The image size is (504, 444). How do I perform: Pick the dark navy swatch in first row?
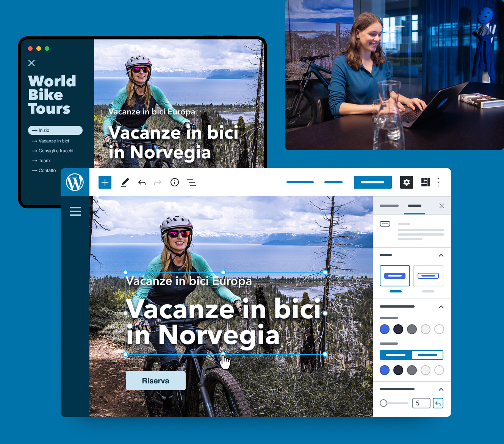(x=398, y=329)
